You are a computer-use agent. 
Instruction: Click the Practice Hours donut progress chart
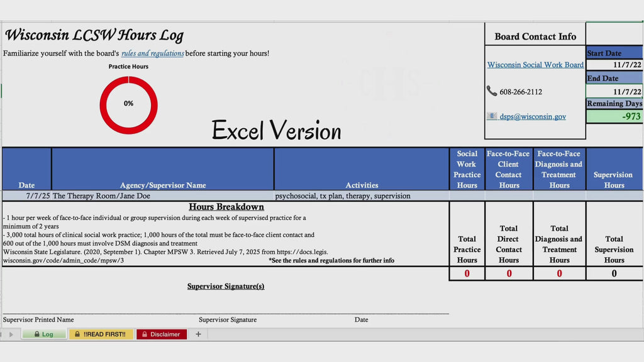(x=128, y=105)
